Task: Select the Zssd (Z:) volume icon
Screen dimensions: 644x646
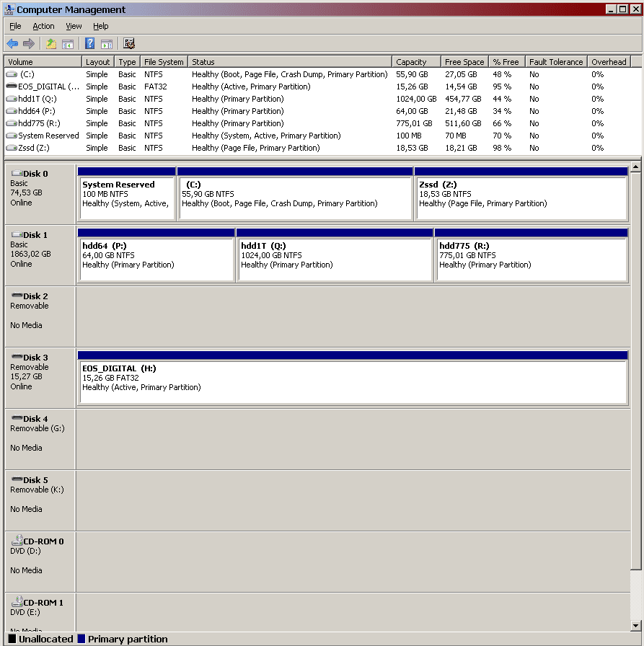Action: tap(12, 148)
